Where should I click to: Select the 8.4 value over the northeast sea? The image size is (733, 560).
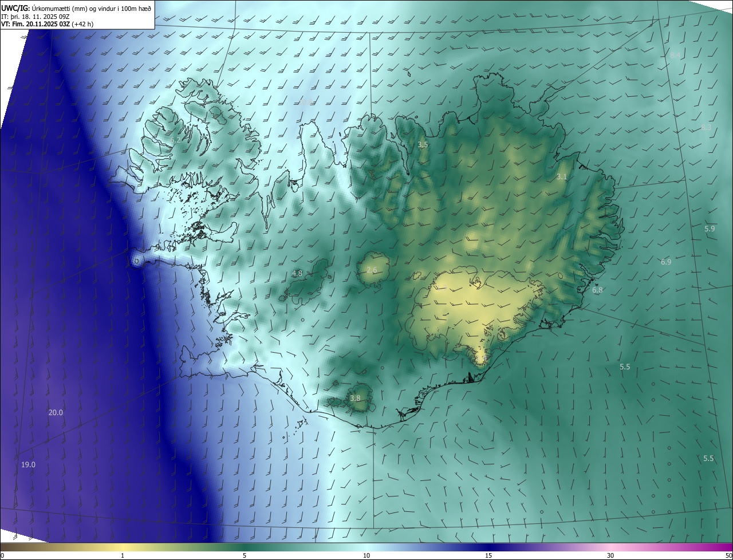(675, 56)
